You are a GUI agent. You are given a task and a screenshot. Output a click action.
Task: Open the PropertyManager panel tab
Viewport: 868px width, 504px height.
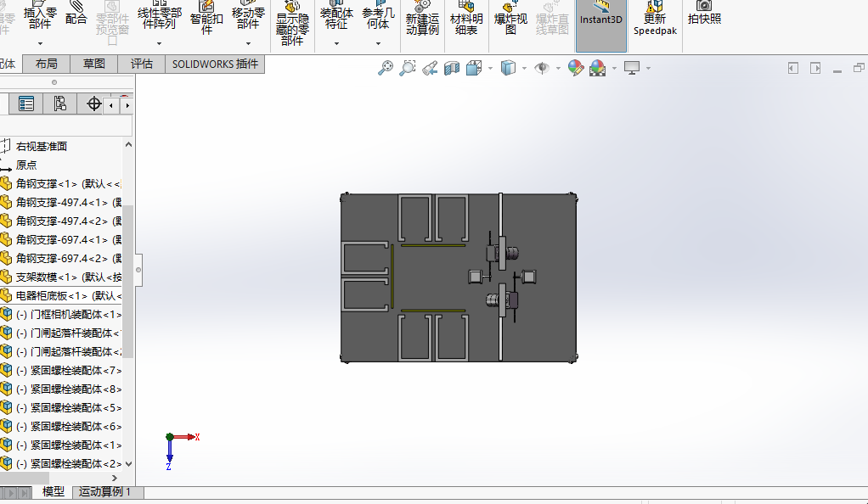(x=26, y=104)
